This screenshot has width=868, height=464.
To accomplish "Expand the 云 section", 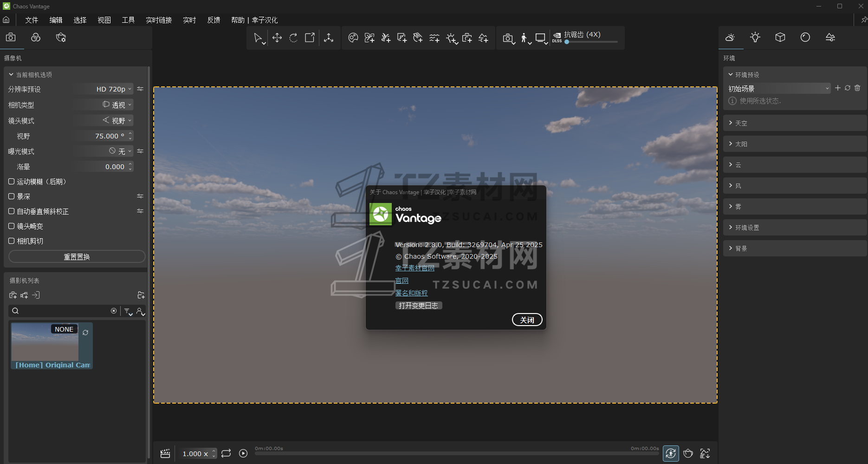I will [x=795, y=165].
